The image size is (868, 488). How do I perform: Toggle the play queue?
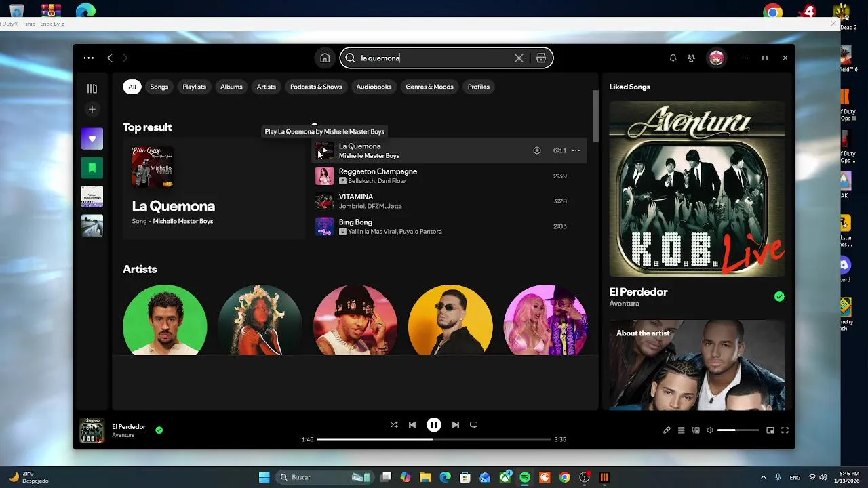pyautogui.click(x=681, y=430)
